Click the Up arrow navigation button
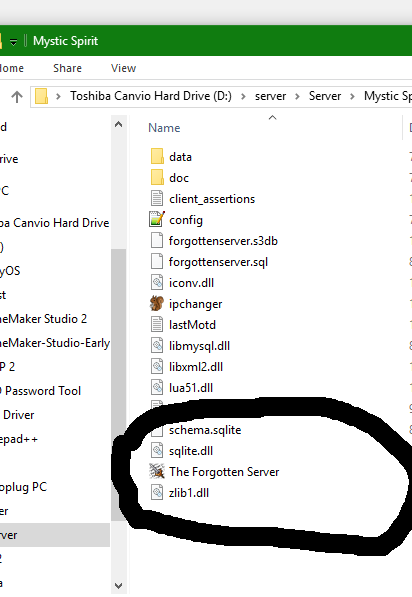412x597 pixels. (16, 97)
